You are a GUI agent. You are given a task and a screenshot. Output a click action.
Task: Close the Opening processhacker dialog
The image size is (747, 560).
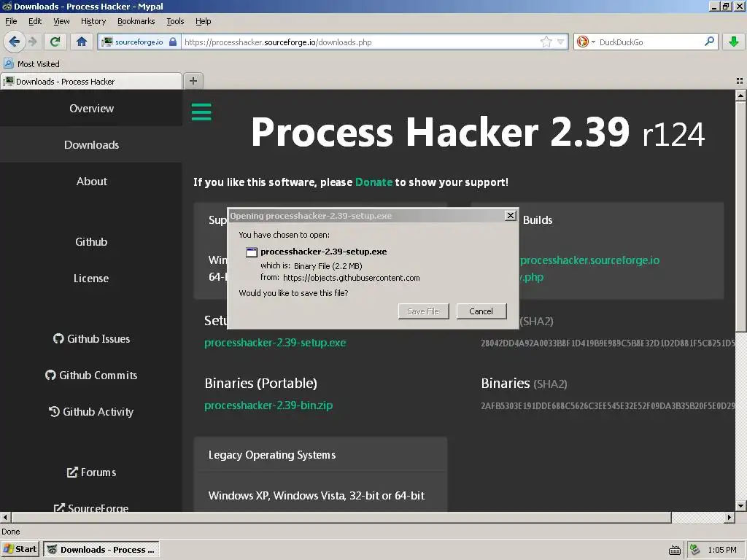coord(510,215)
